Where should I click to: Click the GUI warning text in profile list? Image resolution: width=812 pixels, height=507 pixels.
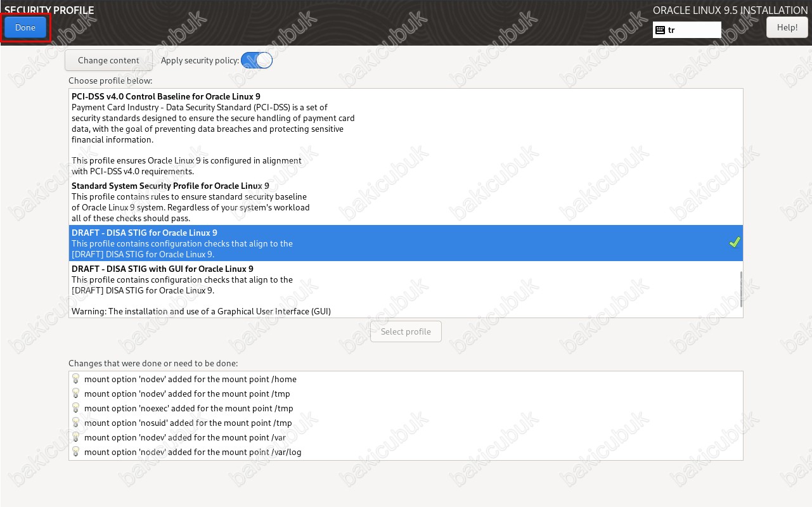tap(201, 311)
